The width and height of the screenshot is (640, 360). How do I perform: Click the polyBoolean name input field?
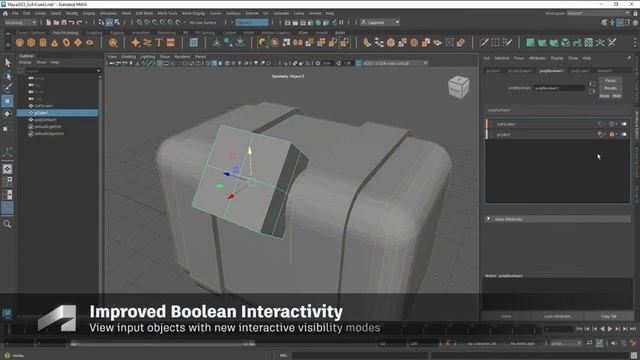560,88
